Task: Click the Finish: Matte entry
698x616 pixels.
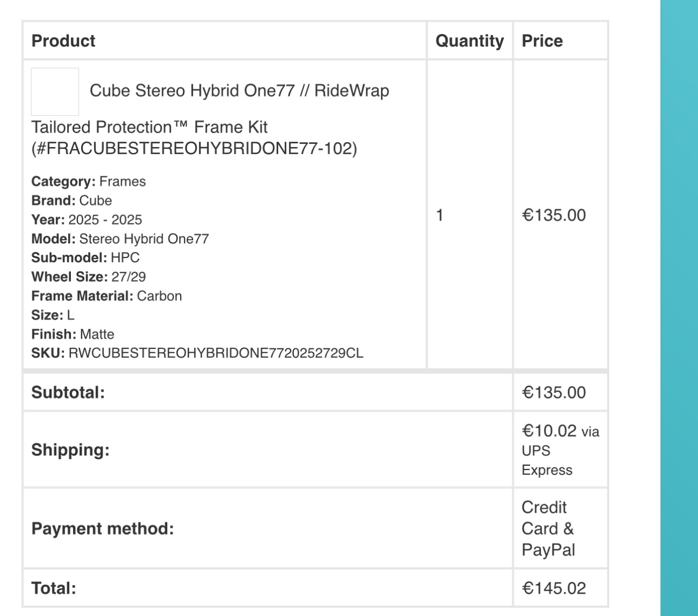Action: pos(73,334)
